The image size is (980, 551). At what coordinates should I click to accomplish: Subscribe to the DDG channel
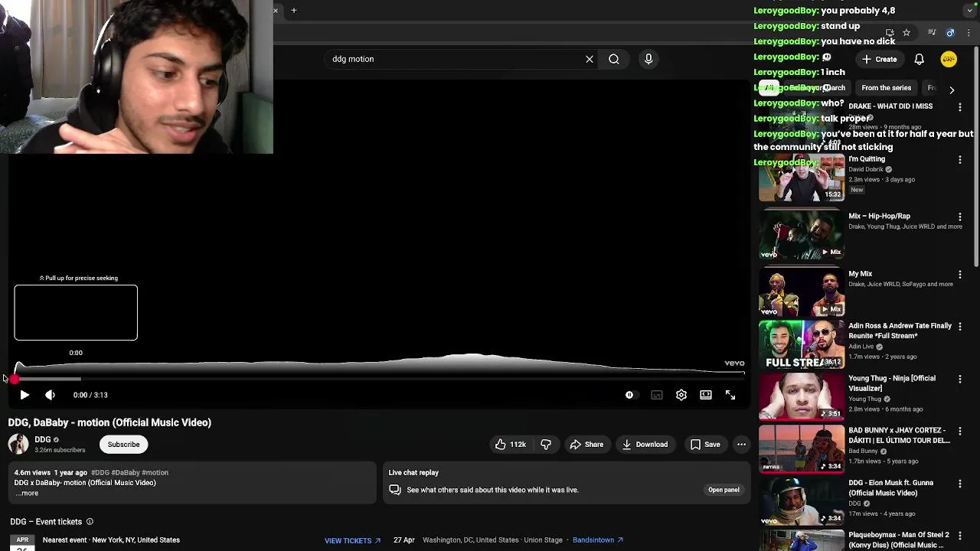(x=123, y=445)
